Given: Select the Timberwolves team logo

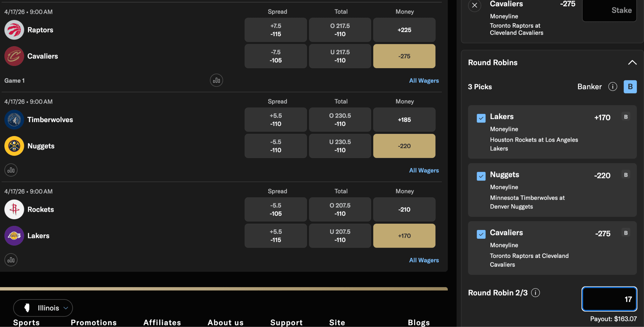Looking at the screenshot, I should (x=14, y=120).
